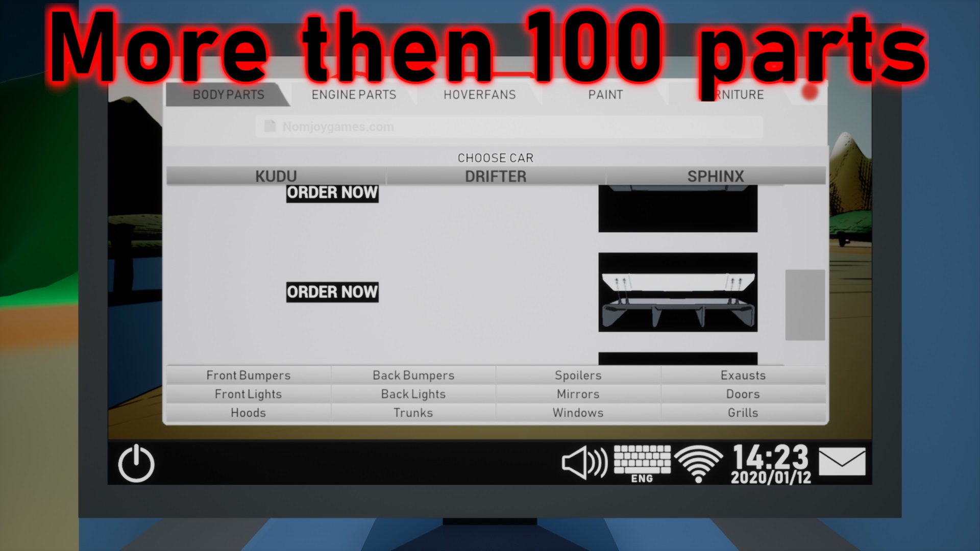Select SPHINX car option
The height and width of the screenshot is (551, 980).
716,176
